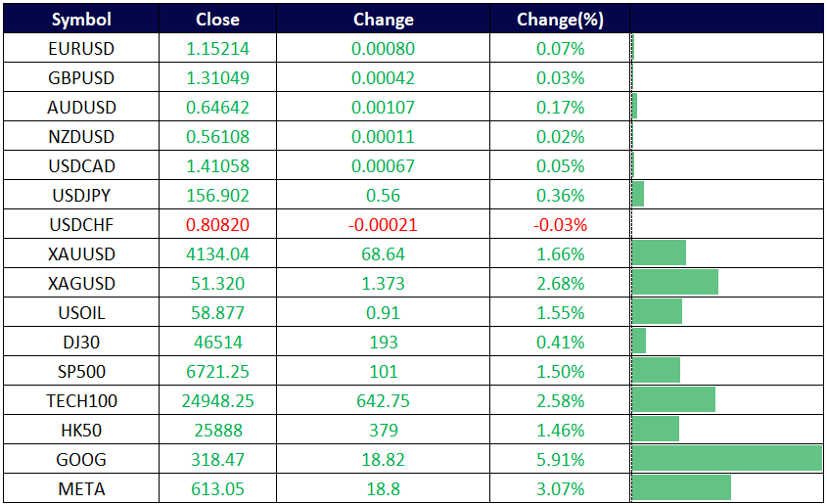Click the EURUSD symbol cell
This screenshot has width=827, height=504.
pos(81,49)
